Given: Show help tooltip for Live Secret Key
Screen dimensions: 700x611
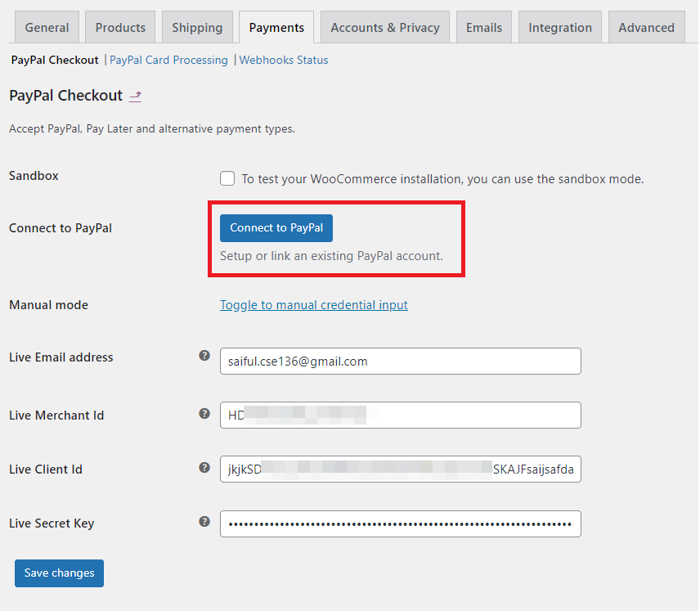Looking at the screenshot, I should (x=204, y=522).
